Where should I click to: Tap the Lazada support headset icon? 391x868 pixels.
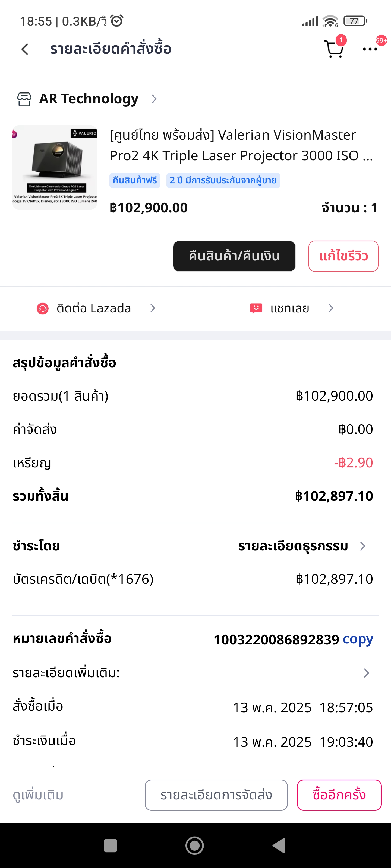[43, 308]
